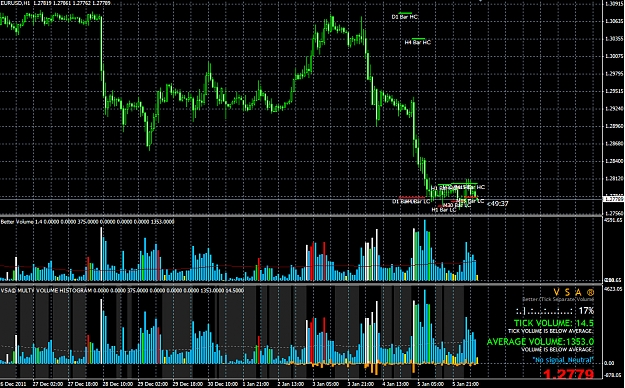Image resolution: width=625 pixels, height=388 pixels.
Task: Click the '3 Jan 21:00' time axis label
Action: 362,384
